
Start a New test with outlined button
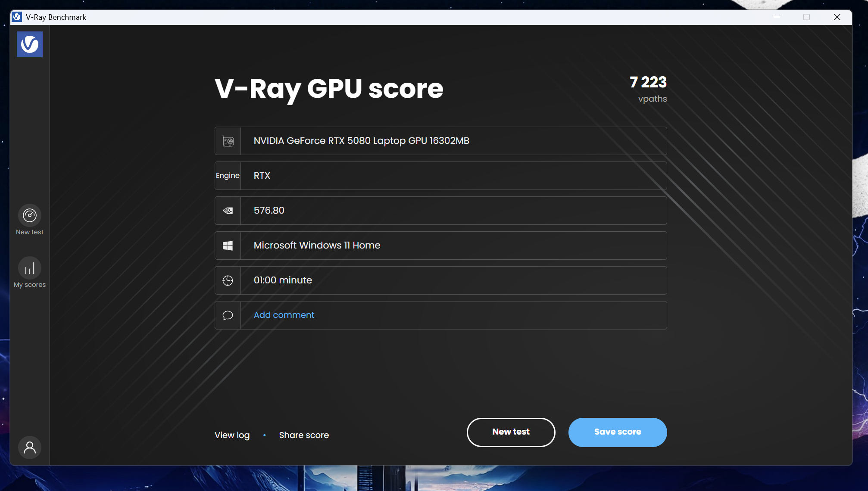pos(511,432)
